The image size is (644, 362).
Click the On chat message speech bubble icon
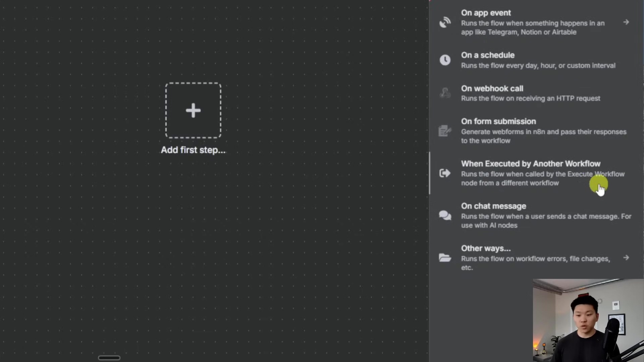[445, 216]
